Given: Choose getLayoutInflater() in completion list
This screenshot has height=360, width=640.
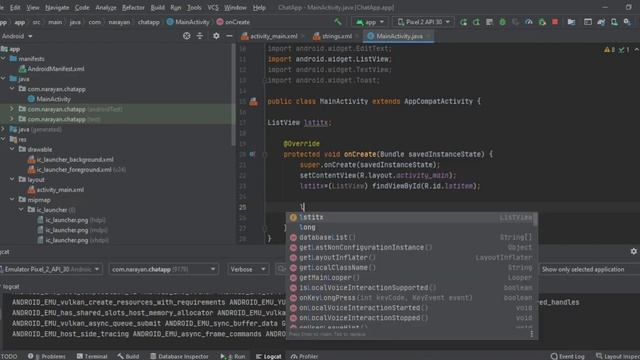Looking at the screenshot, I should click(x=411, y=258).
